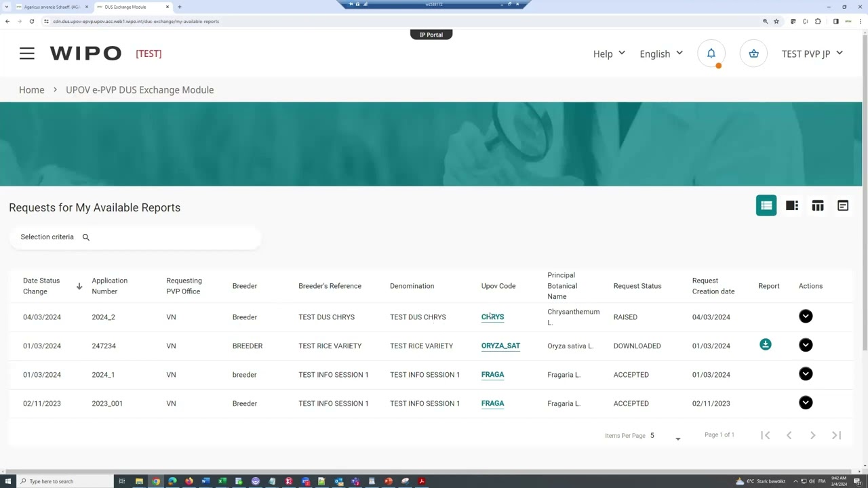Switch to the table grid view layout
868x488 pixels.
pyautogui.click(x=818, y=205)
